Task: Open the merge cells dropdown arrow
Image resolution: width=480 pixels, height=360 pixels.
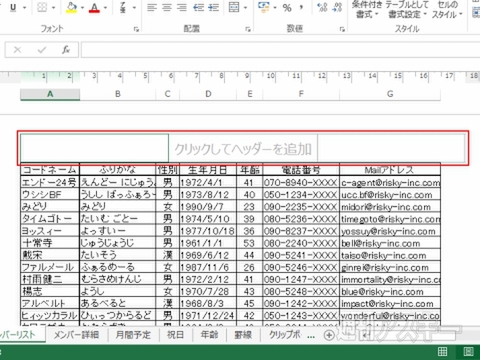Action: coord(245,8)
